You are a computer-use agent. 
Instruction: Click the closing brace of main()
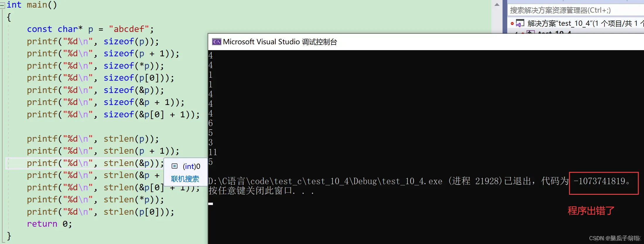[9, 236]
